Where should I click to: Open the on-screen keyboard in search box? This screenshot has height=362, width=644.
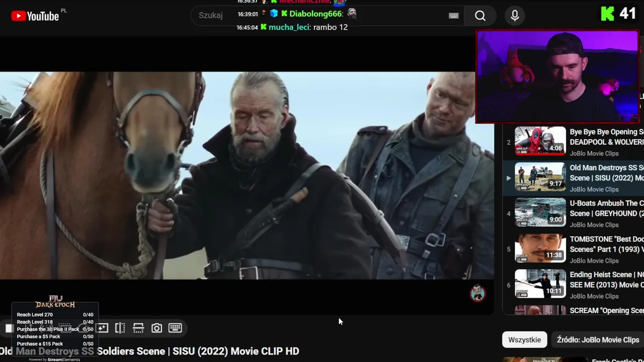tap(454, 16)
